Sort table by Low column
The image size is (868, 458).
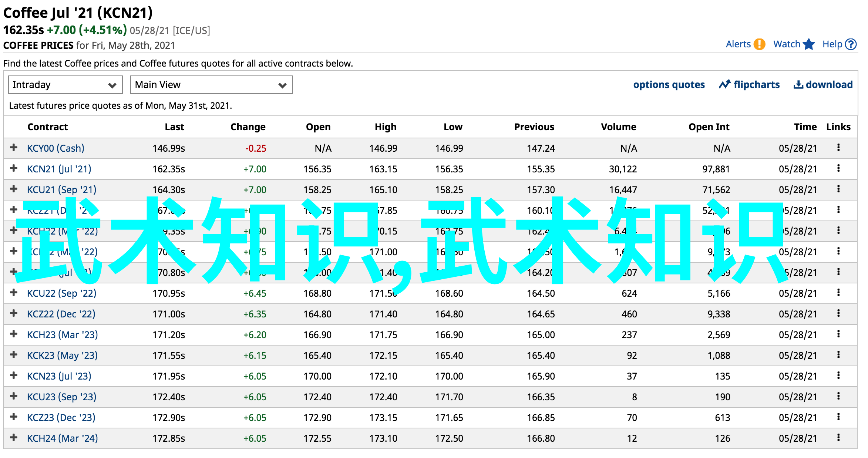tap(453, 127)
